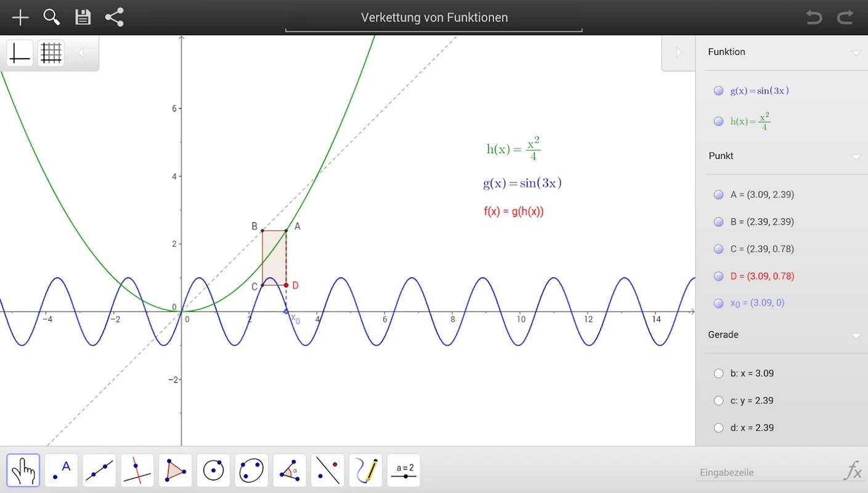Click the green h(x) formula label in graph

514,149
